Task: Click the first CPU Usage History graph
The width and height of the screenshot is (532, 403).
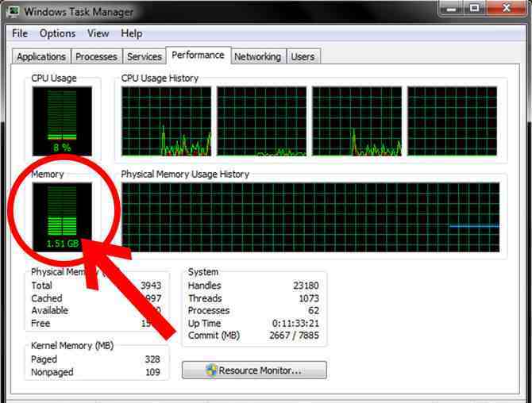Action: tap(166, 121)
